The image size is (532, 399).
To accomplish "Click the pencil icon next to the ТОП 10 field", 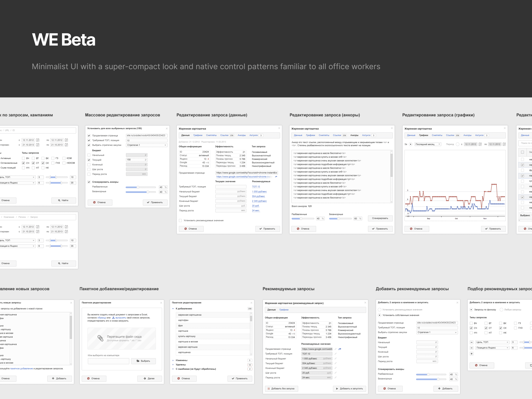I will [335, 354].
